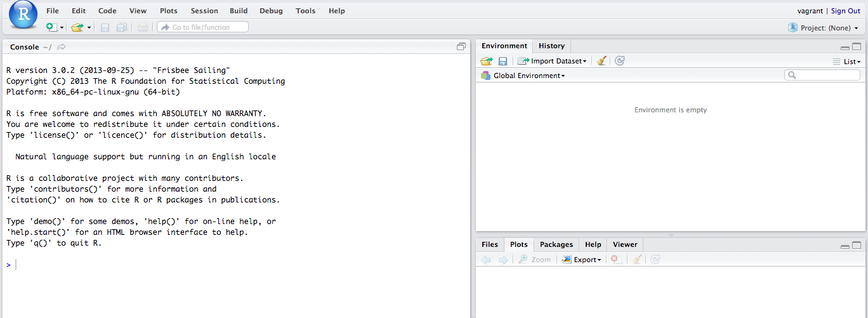
Task: Refresh the Environment pane
Action: tap(620, 61)
